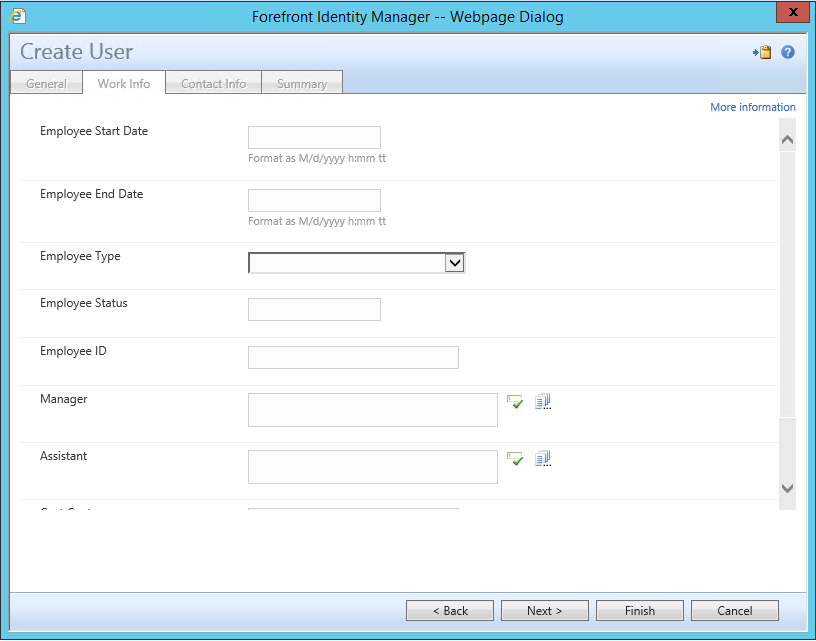
Task: Close the Webpage Dialog window
Action: [793, 12]
